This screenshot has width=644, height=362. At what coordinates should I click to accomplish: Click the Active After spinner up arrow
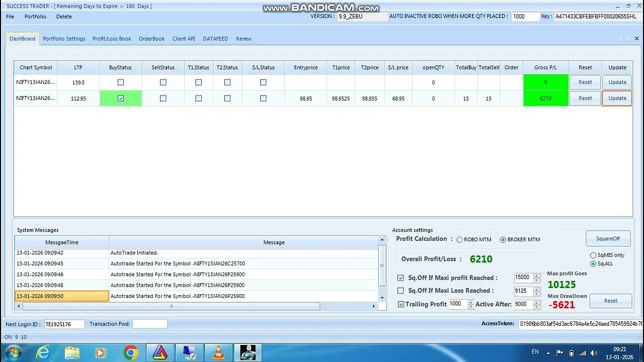tap(535, 301)
